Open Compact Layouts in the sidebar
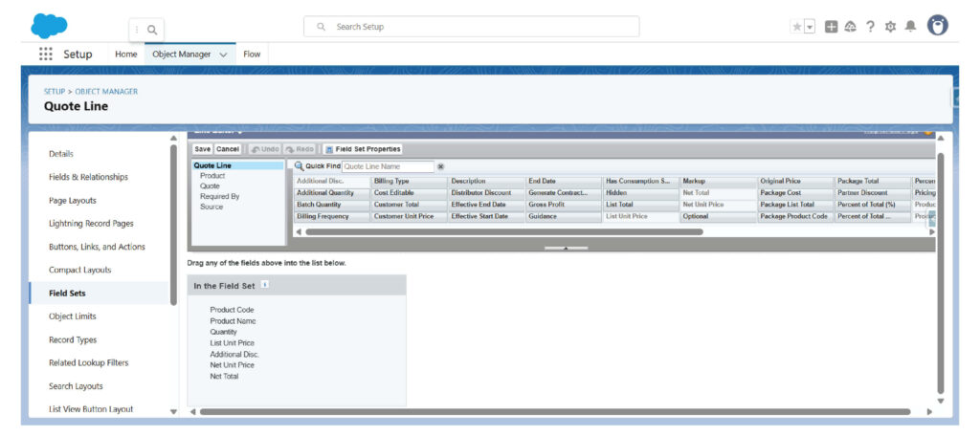Viewport: 980px width, 436px height. click(x=80, y=270)
